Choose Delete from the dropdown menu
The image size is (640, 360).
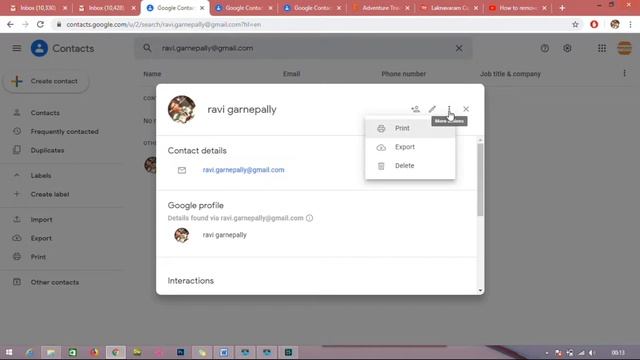tap(410, 166)
